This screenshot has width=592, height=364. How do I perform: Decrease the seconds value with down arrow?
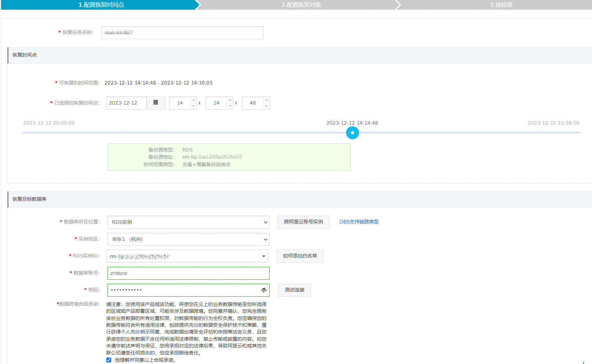(x=266, y=106)
